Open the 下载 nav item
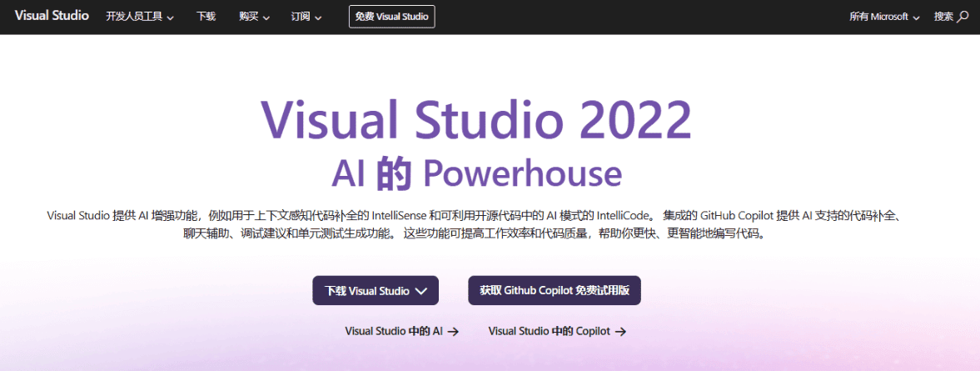The image size is (980, 371). 206,17
